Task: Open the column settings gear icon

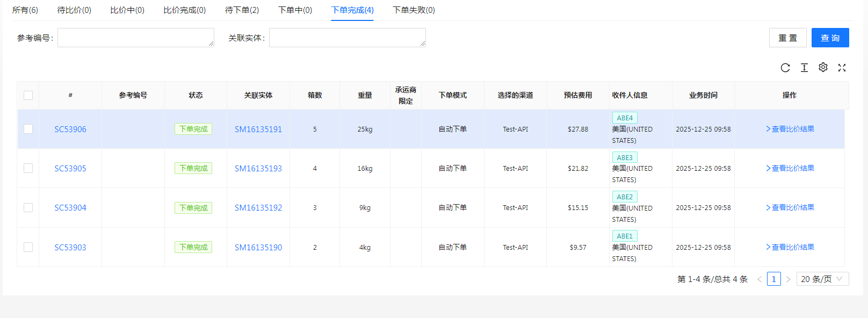Action: [x=823, y=68]
